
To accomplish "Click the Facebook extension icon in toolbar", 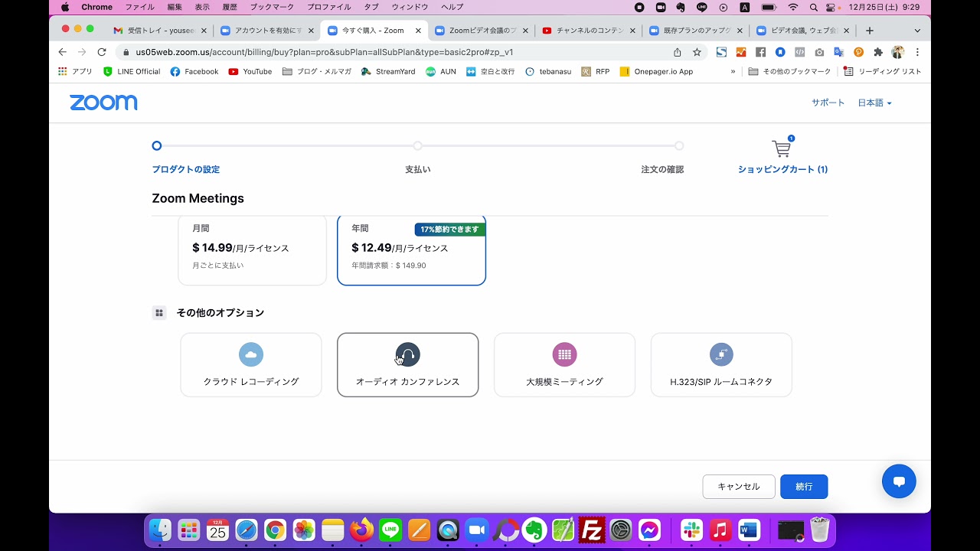I will (x=760, y=52).
